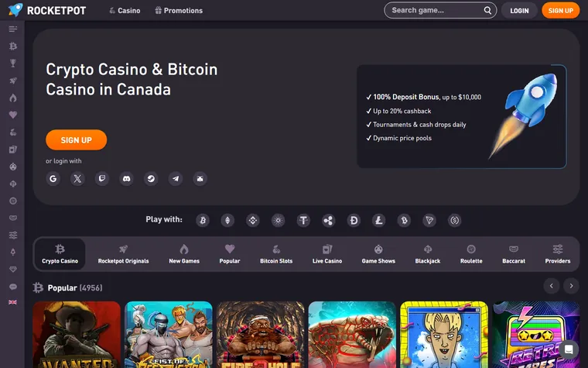588x368 pixels.
Task: Select Dogecoin in the Play with row
Action: click(354, 221)
